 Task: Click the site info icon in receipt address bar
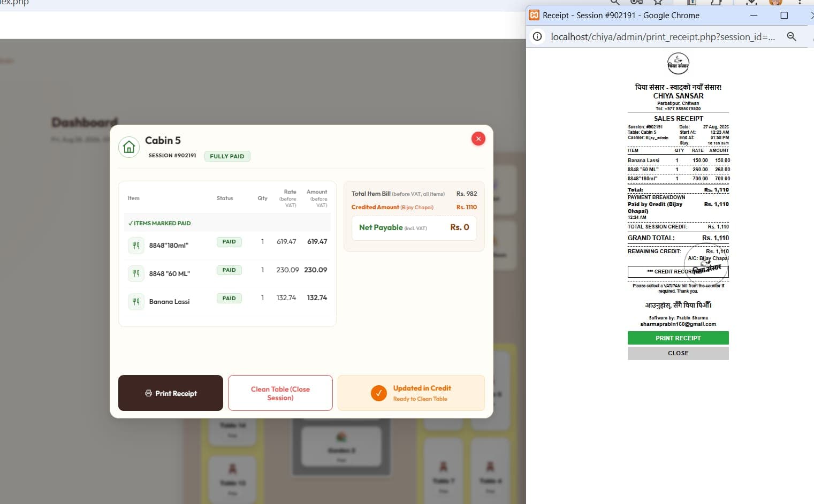pos(537,36)
